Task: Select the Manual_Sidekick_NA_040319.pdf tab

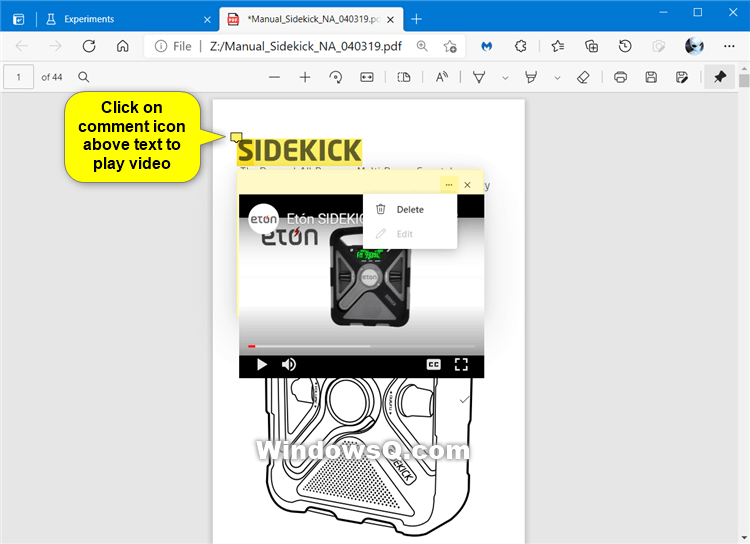Action: (x=311, y=19)
